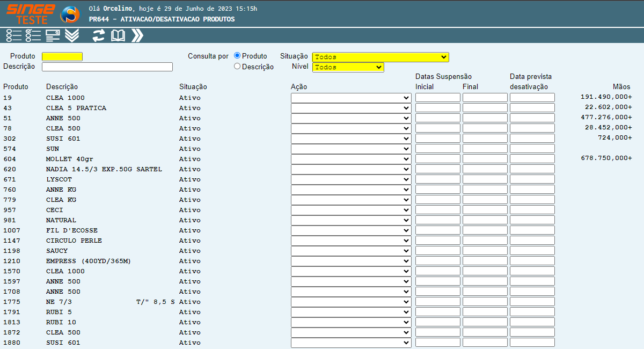Open the Ação dropdown for product 760

[351, 190]
